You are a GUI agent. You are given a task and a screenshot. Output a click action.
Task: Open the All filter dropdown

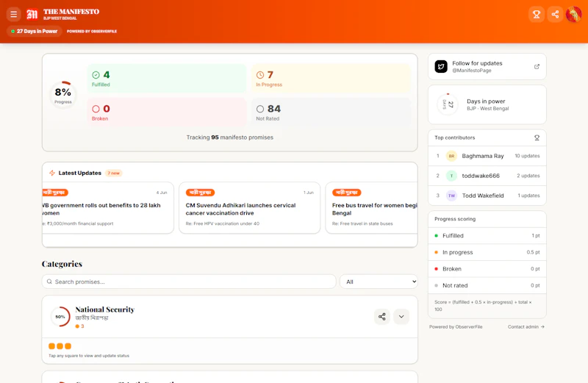(x=379, y=282)
